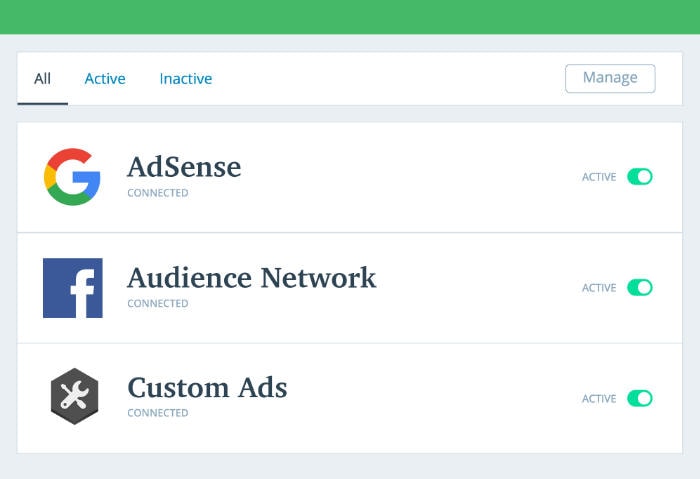
Task: Switch off the Custom Ads toggle
Action: coord(640,398)
